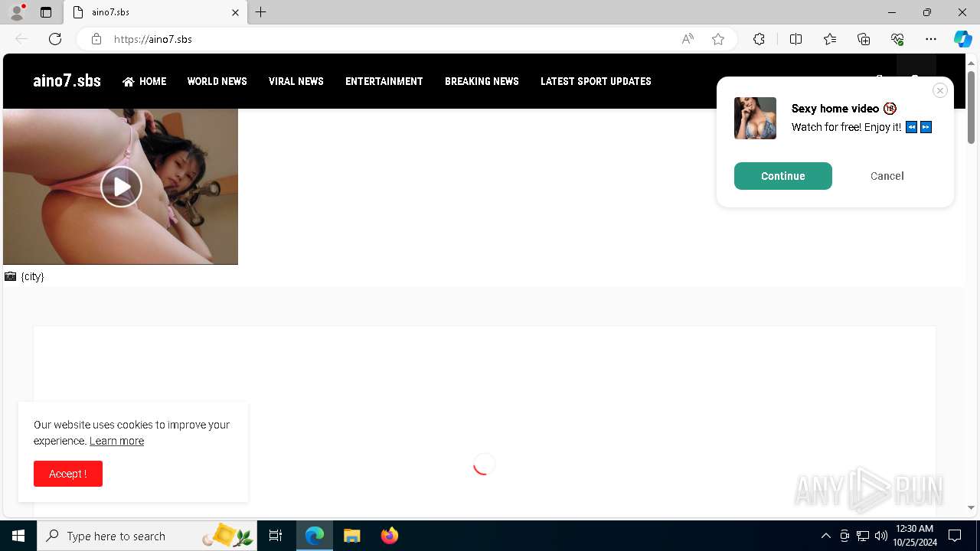Open a new browser tab
980x551 pixels.
pyautogui.click(x=261, y=12)
